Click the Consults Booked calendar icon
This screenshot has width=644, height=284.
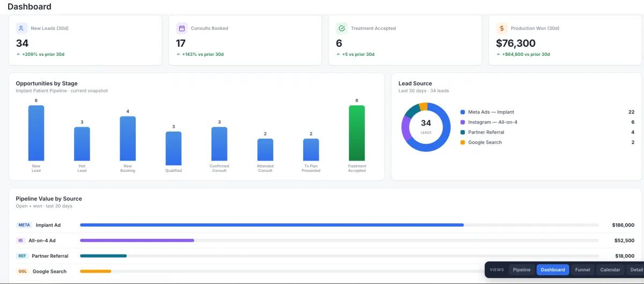coord(181,28)
